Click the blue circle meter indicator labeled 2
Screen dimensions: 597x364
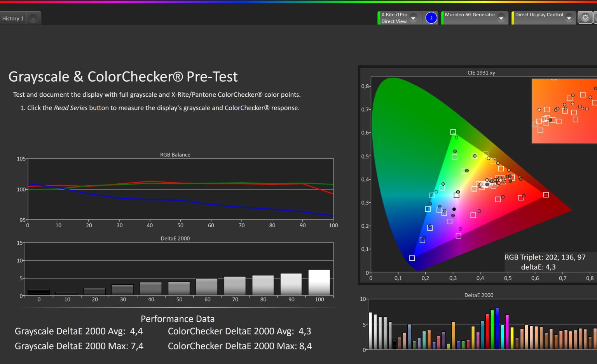click(x=431, y=18)
